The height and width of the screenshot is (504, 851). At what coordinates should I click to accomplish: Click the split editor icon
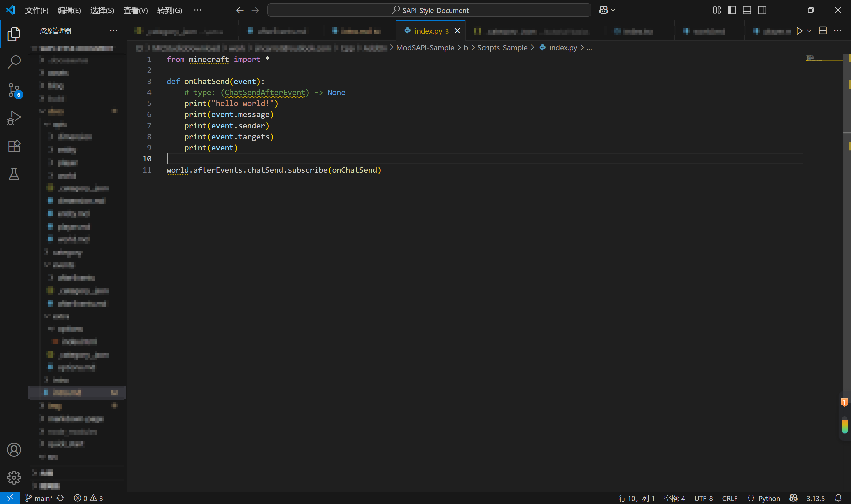tap(822, 31)
